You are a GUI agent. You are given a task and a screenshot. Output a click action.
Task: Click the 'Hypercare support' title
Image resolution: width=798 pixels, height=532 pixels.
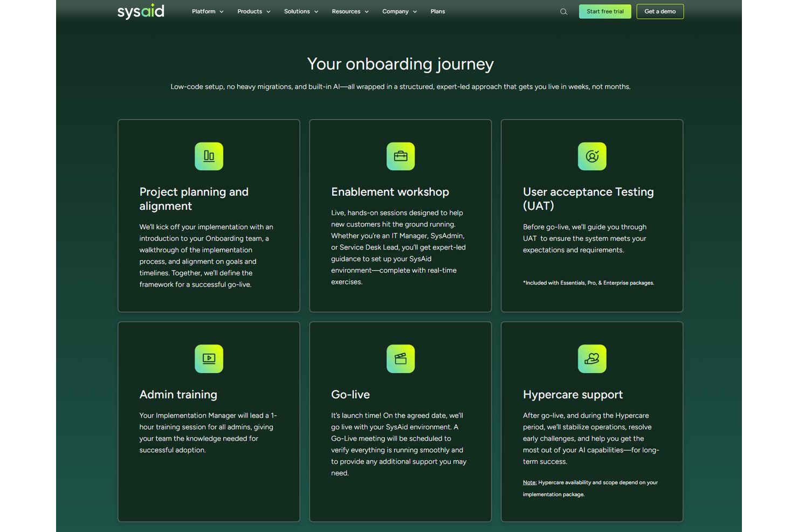[x=573, y=395]
